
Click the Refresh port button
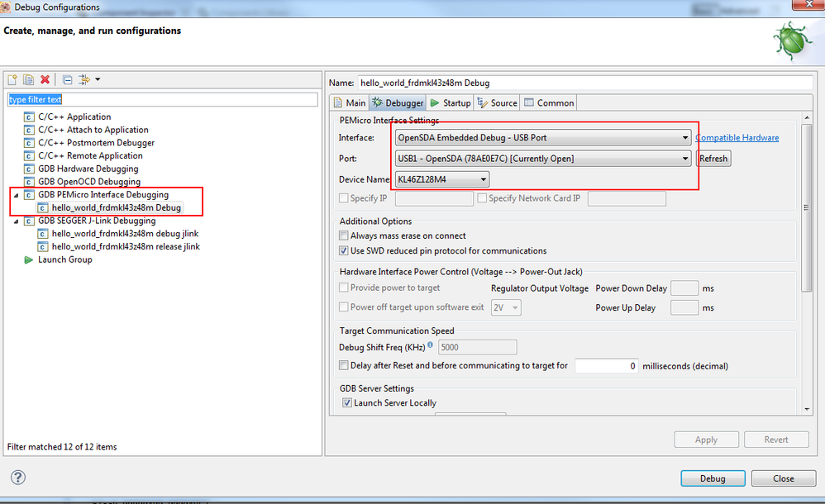(713, 159)
